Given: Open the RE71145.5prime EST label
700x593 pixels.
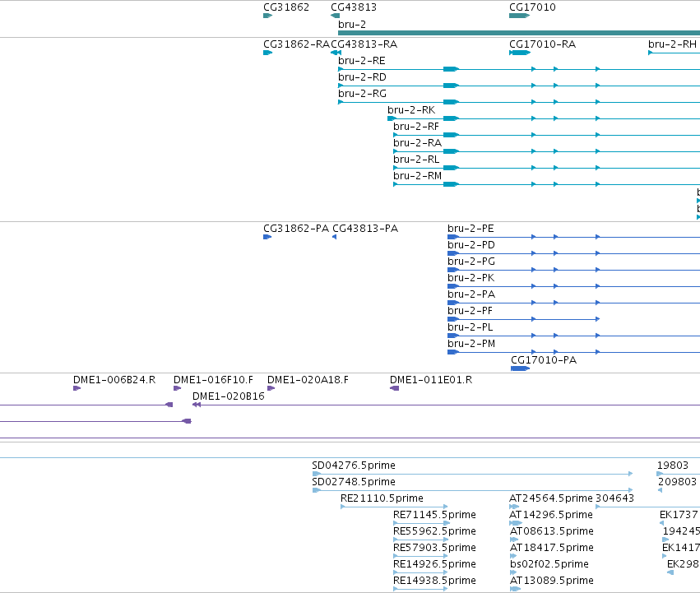Looking at the screenshot, I should pyautogui.click(x=434, y=515).
